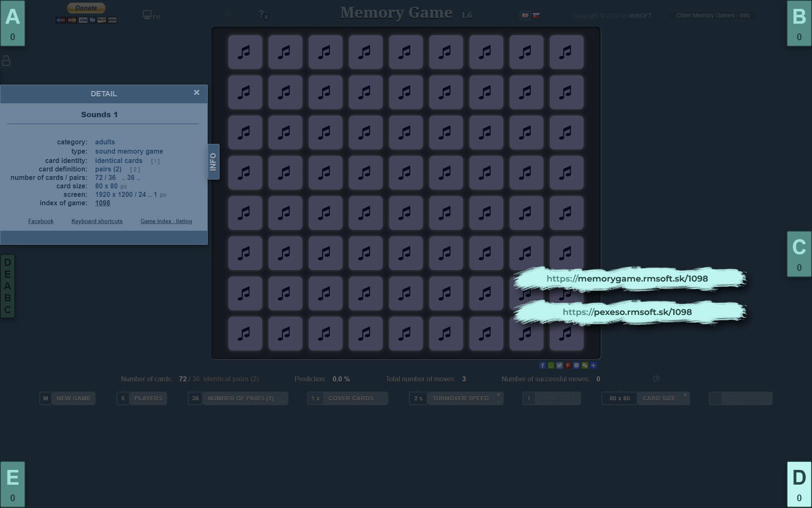Viewport: 812px width, 508px height.
Task: Flip the music card in row seven, column four
Action: coord(366,293)
